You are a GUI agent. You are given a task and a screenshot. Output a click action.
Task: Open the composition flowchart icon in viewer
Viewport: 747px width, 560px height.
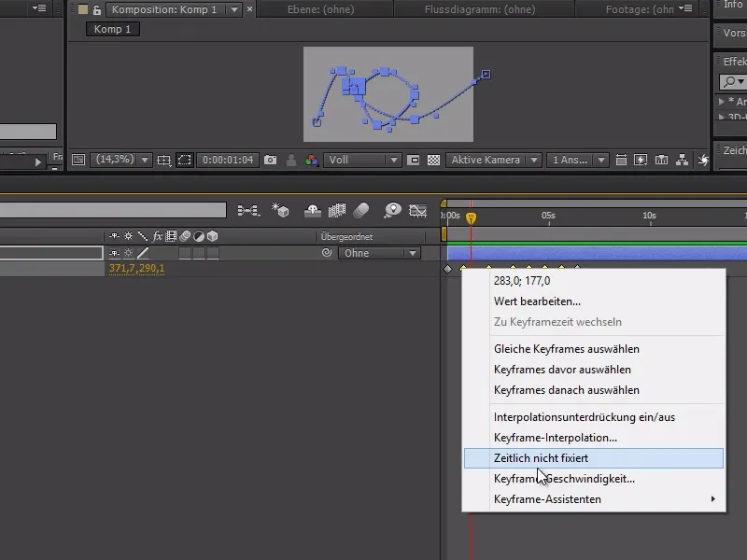point(682,160)
